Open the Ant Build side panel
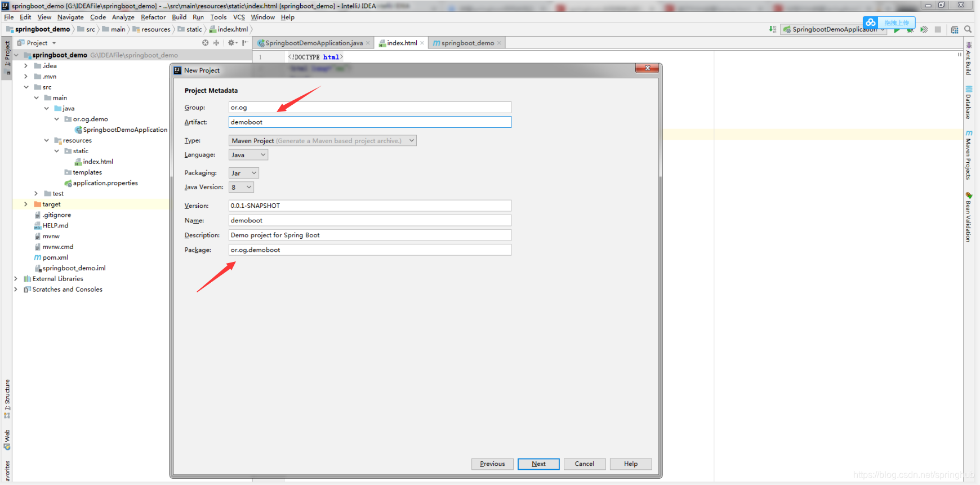This screenshot has width=980, height=485. click(969, 59)
